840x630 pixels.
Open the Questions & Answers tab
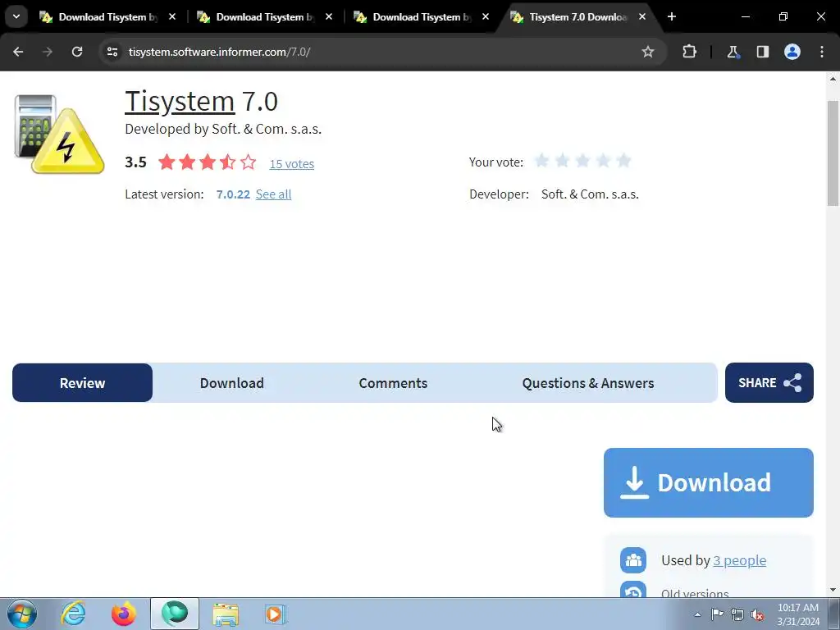tap(588, 382)
